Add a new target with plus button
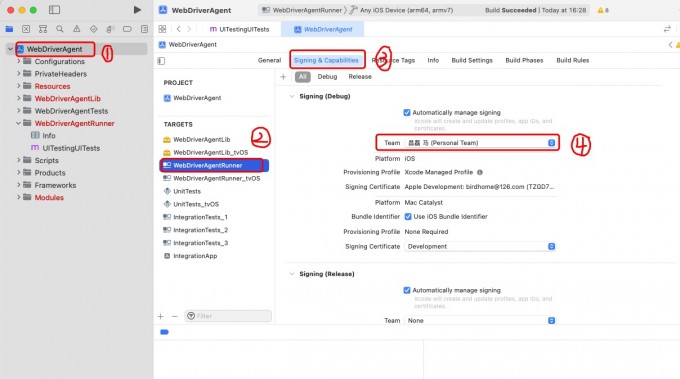The height and width of the screenshot is (379, 680). (160, 316)
